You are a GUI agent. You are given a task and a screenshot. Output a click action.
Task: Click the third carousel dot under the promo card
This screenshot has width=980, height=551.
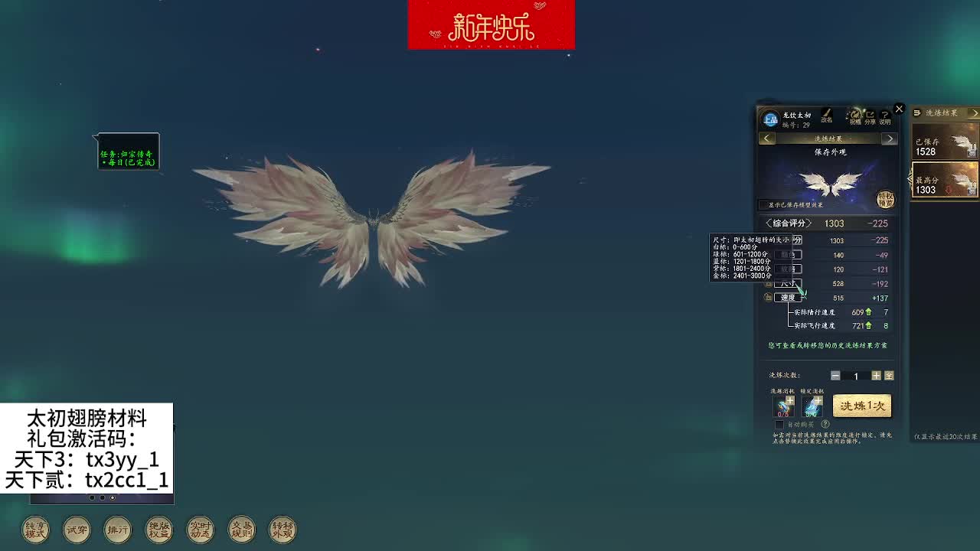113,498
